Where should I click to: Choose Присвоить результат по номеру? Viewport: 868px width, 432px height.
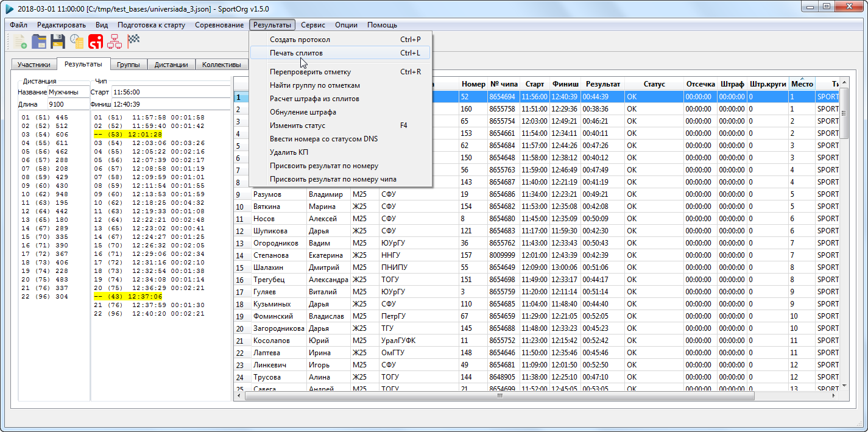coord(341,166)
